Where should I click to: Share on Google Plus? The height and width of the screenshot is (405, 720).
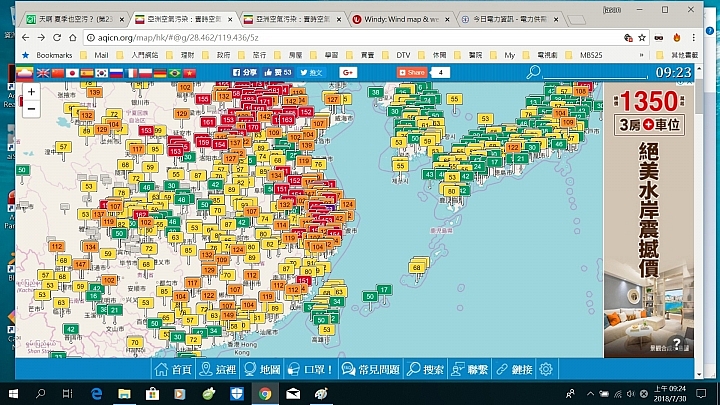click(348, 73)
